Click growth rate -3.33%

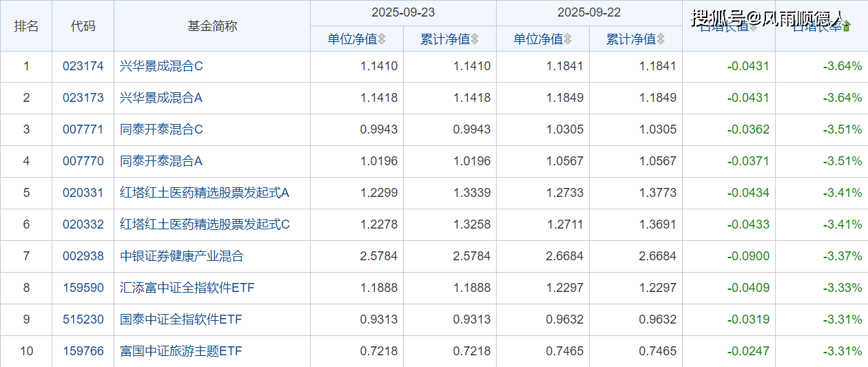click(843, 288)
